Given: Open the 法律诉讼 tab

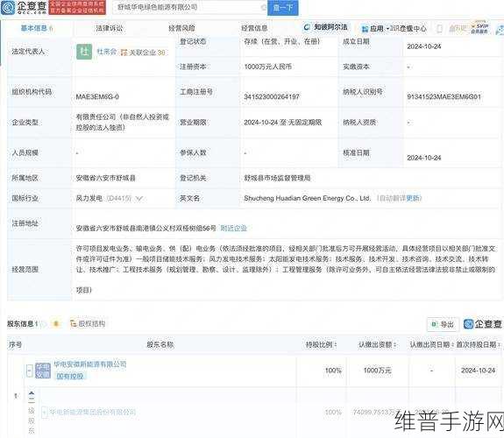Looking at the screenshot, I should coord(110,28).
